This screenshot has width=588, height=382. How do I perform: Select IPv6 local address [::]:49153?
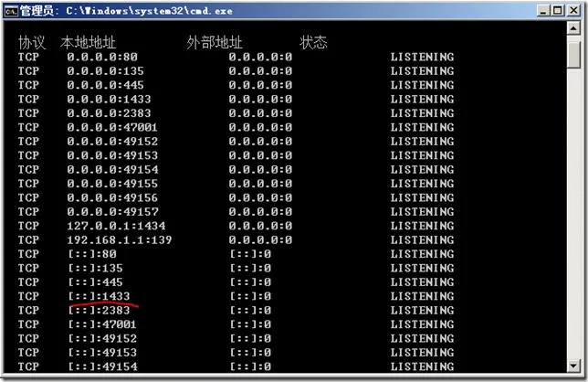[102, 353]
